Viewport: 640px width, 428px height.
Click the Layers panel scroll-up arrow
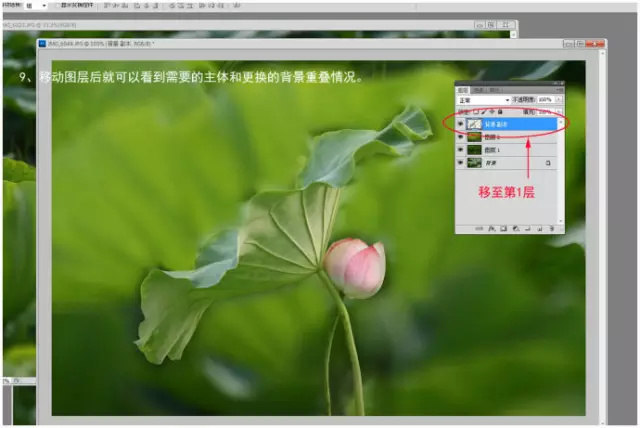pyautogui.click(x=561, y=122)
